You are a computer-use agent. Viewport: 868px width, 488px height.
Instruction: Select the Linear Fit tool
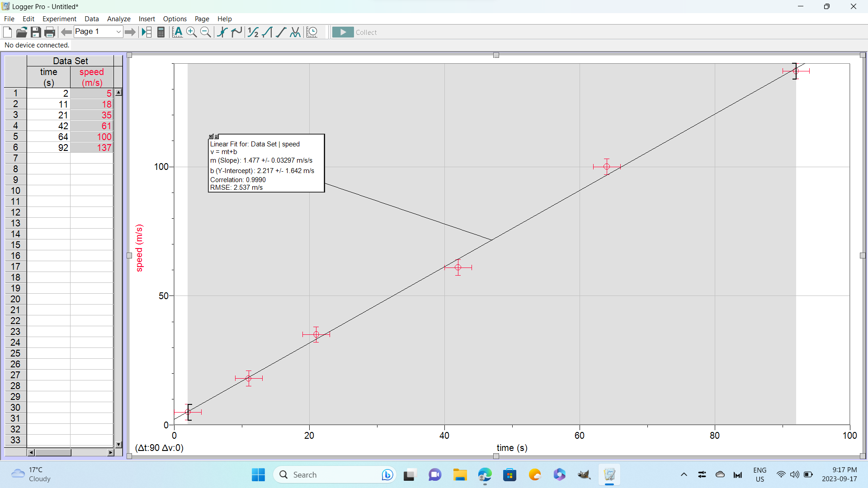[281, 32]
